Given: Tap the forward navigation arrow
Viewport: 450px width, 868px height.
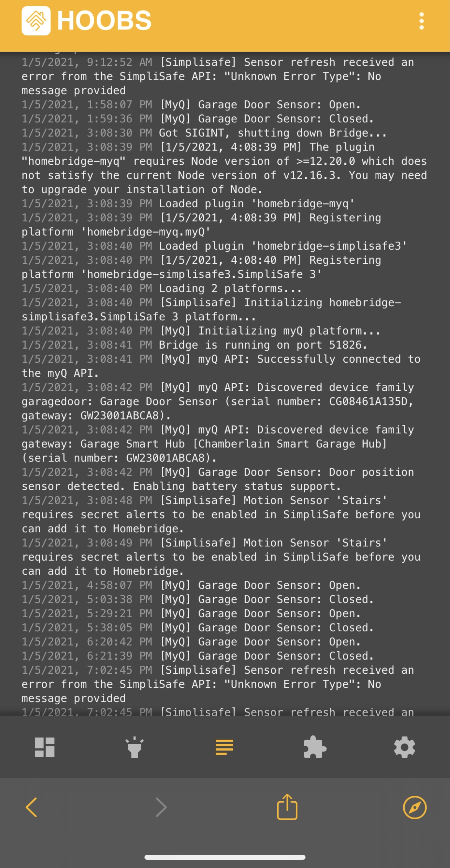Looking at the screenshot, I should (x=161, y=807).
